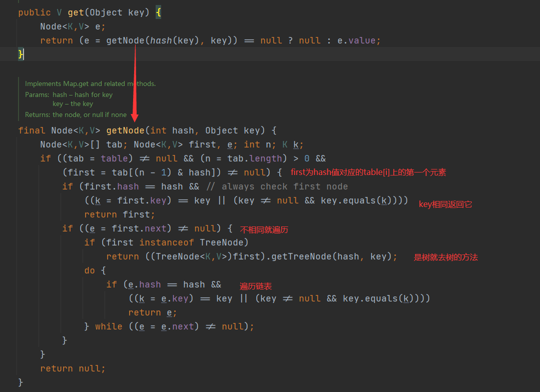Viewport: 540px width, 392px height.
Task: Click the 'public' keyword of get method
Action: point(35,12)
